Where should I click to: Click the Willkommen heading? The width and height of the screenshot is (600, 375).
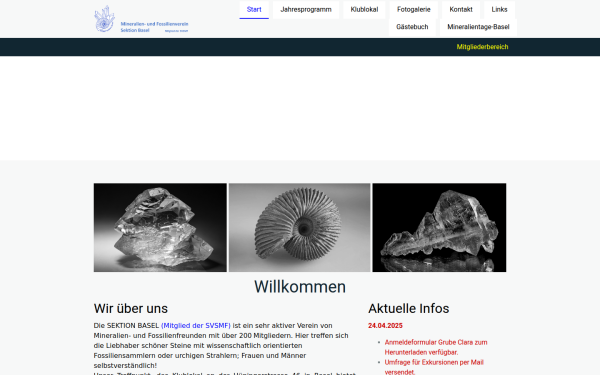point(300,287)
